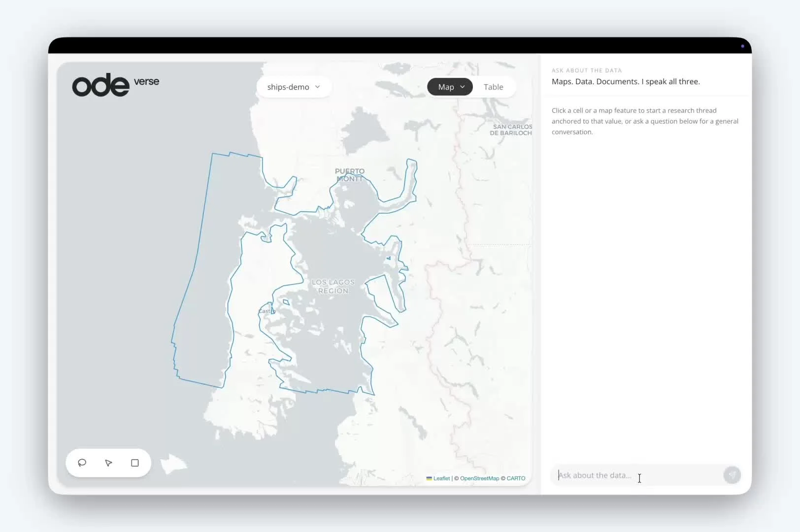
Task: Select the pointer cursor tool
Action: coord(108,463)
